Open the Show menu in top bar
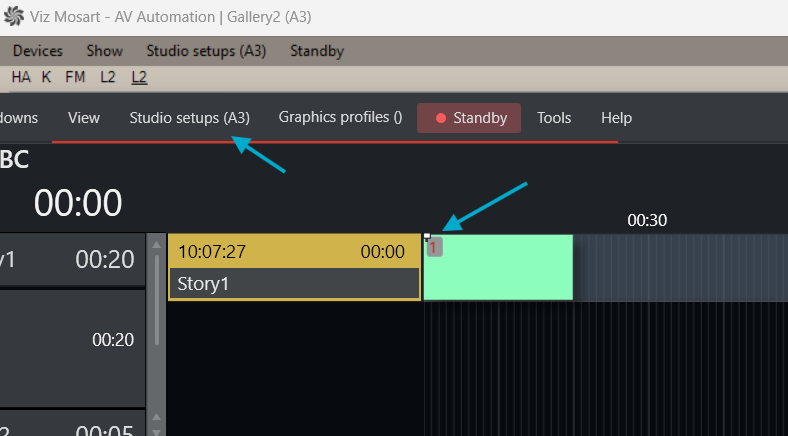This screenshot has height=436, width=788. [104, 51]
